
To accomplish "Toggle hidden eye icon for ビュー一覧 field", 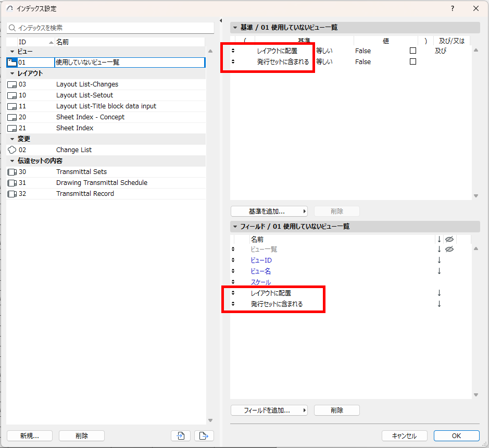I will click(449, 249).
